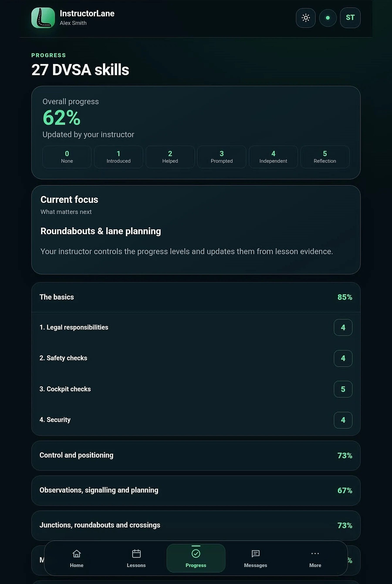Select the 0 None level chip
Screen dimensions: 392x584
67,157
